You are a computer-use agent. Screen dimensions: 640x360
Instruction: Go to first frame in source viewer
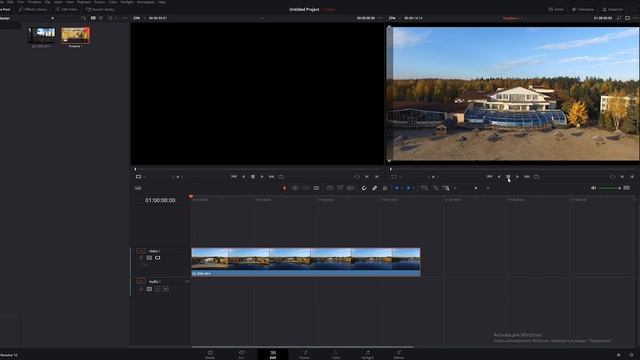pyautogui.click(x=233, y=177)
